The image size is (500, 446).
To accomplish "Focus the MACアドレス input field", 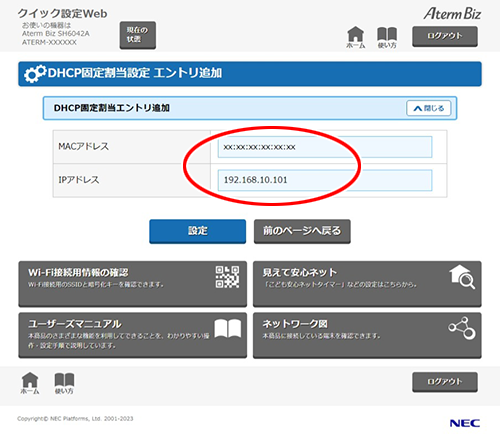I will (x=325, y=147).
